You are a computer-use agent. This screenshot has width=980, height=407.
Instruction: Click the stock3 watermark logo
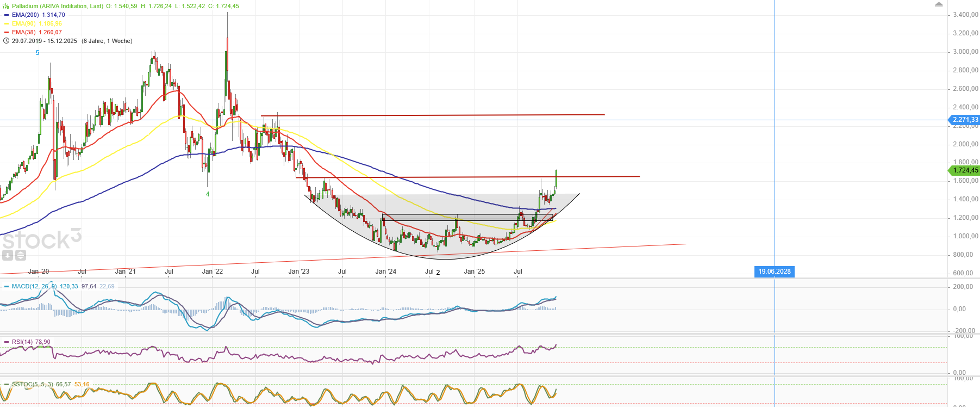(x=41, y=239)
